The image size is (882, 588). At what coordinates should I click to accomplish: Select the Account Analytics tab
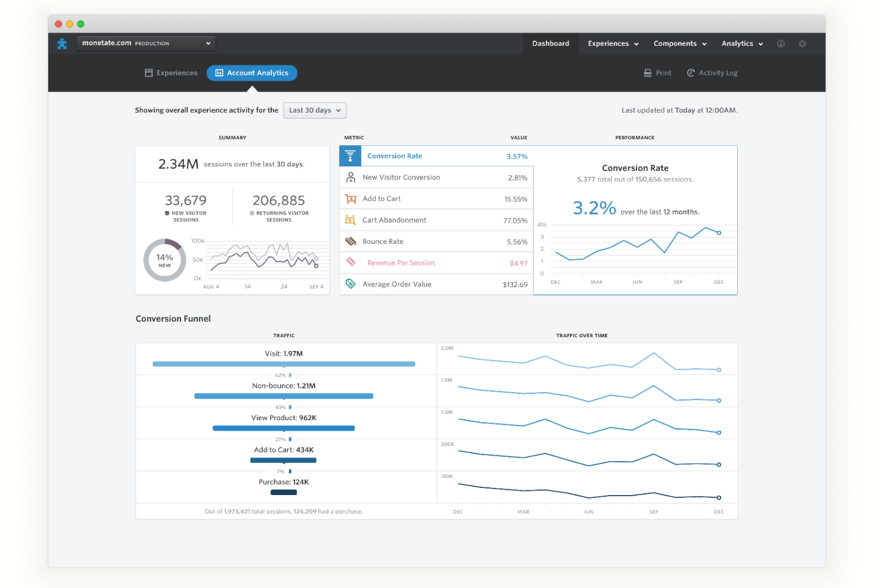(252, 73)
